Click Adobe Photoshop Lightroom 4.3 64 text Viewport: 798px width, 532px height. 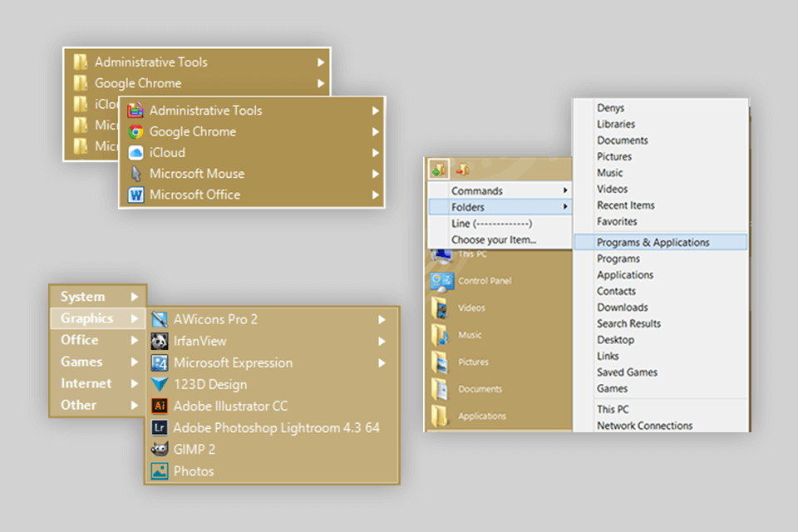[x=276, y=427]
